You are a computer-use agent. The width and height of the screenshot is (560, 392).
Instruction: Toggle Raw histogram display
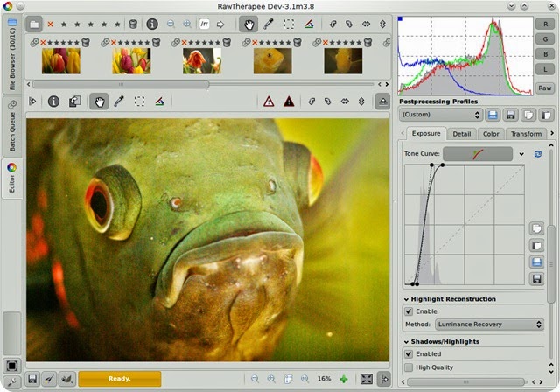tap(545, 87)
